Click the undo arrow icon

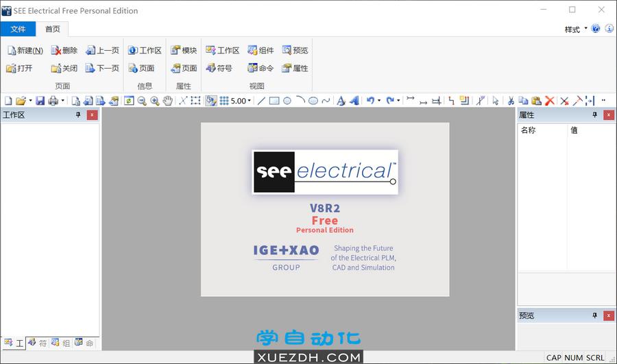[x=370, y=101]
